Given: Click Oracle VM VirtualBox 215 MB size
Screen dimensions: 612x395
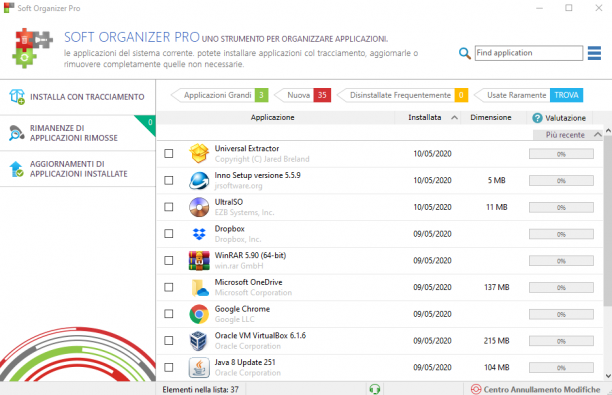Looking at the screenshot, I should pos(496,341).
